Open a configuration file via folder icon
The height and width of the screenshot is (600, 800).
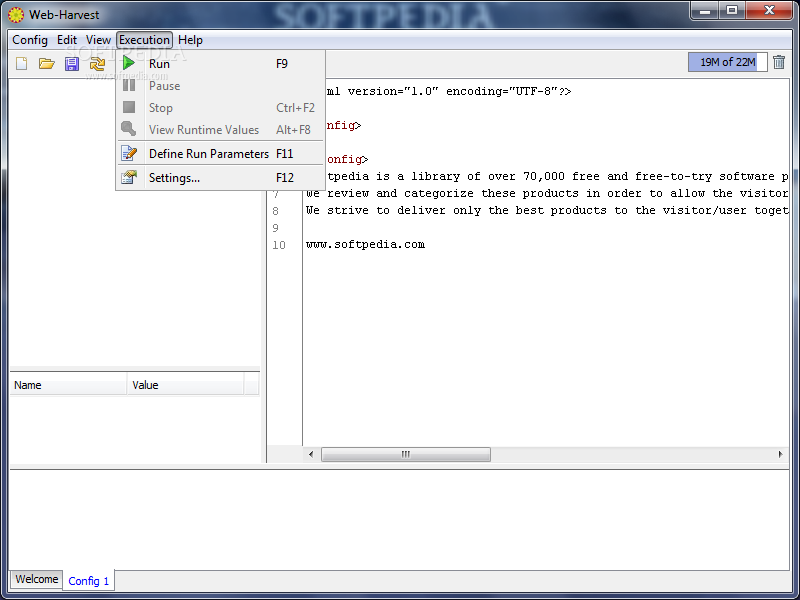pyautogui.click(x=46, y=64)
